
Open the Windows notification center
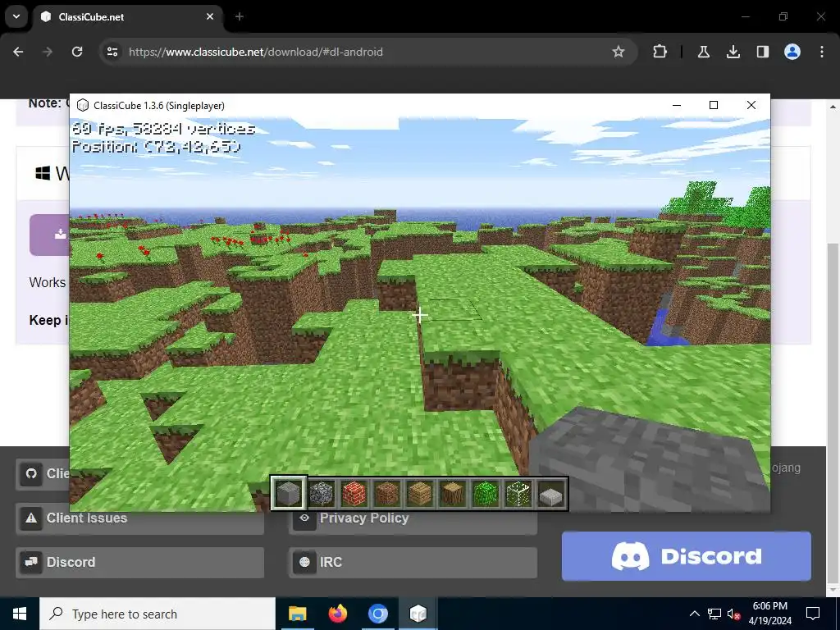point(813,614)
